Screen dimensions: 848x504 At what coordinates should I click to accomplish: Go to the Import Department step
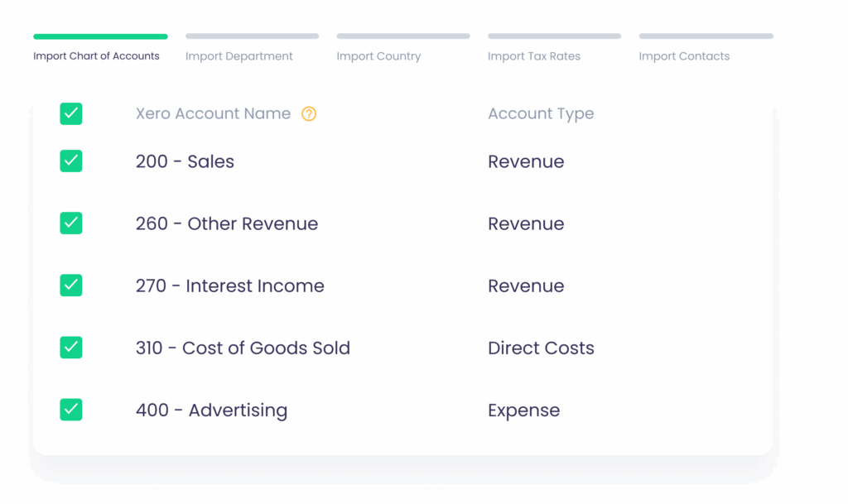[x=238, y=56]
